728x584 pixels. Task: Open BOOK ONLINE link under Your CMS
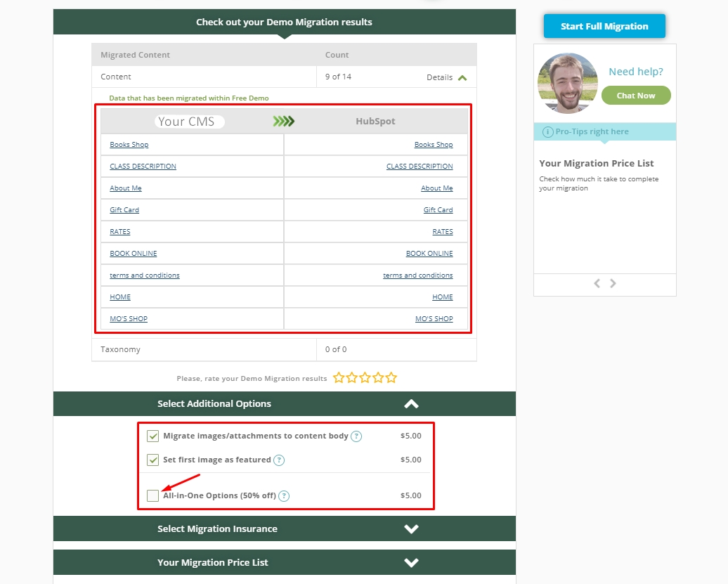click(x=134, y=254)
